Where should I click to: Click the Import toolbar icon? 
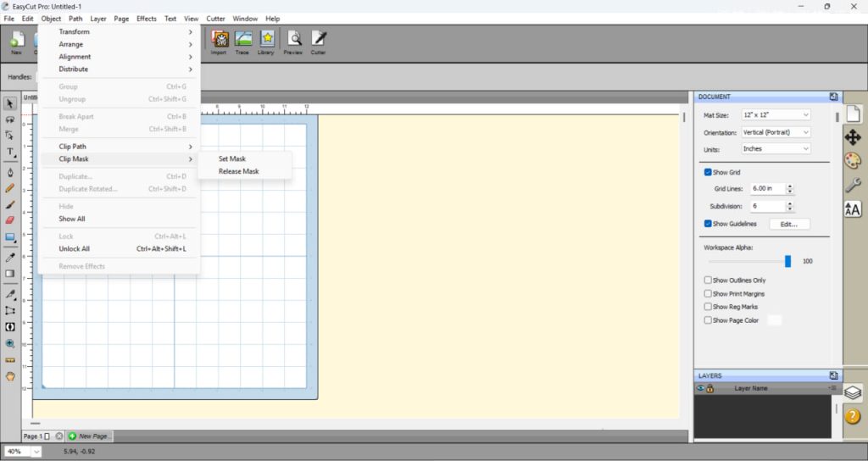(219, 40)
